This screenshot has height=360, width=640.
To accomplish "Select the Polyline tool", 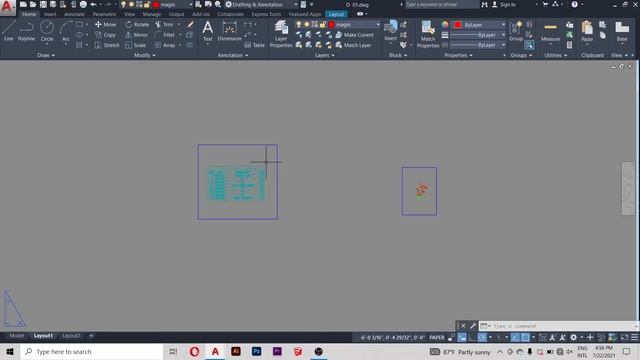I will (26, 31).
